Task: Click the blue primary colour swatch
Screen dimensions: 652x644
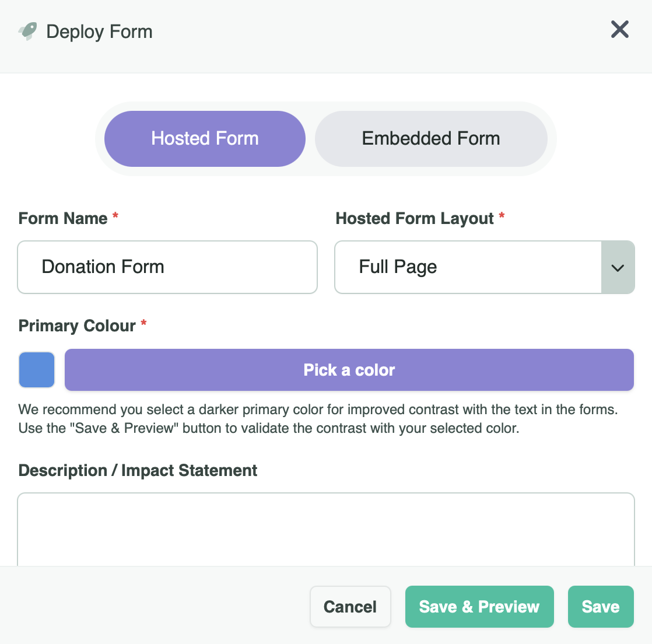Action: (x=37, y=370)
